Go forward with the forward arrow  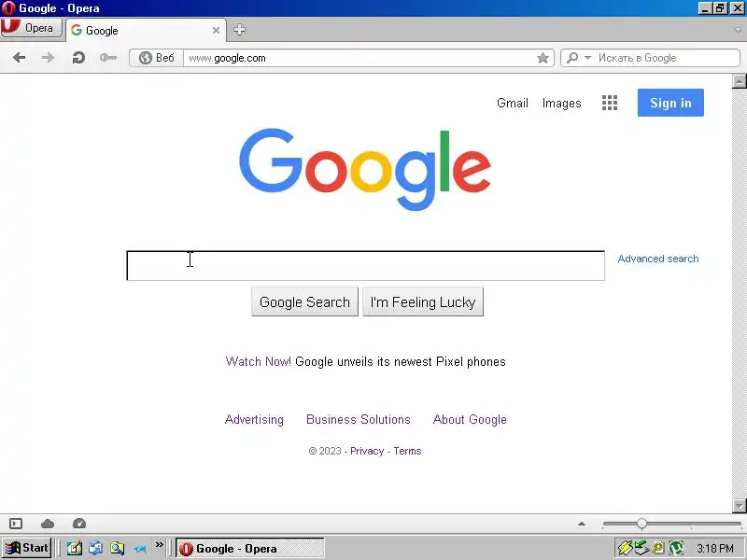pos(48,58)
